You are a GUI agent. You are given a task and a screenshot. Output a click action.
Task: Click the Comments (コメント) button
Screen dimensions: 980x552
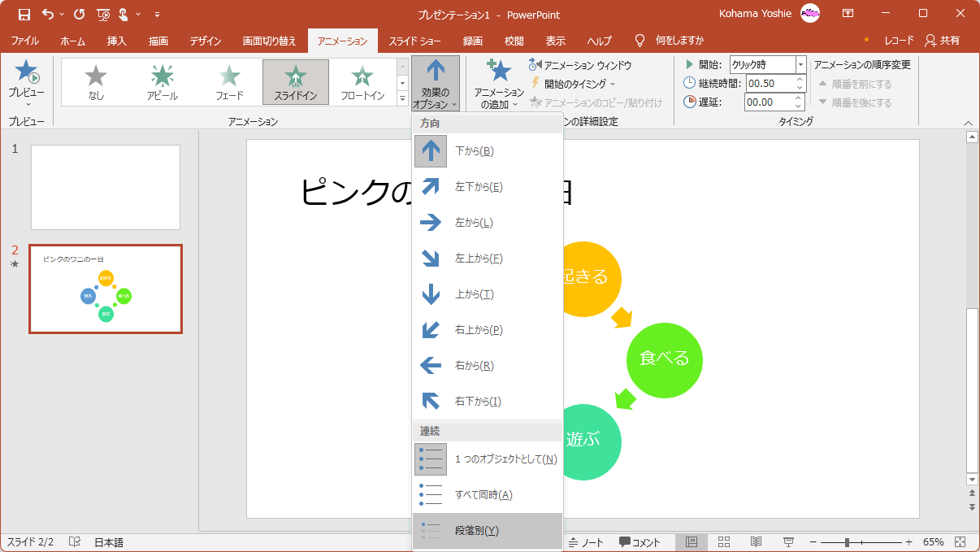click(640, 542)
